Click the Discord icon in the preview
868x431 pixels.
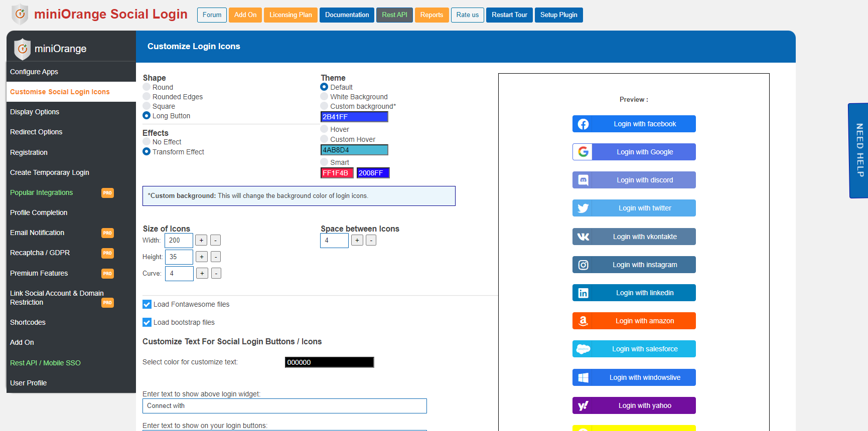pyautogui.click(x=583, y=180)
